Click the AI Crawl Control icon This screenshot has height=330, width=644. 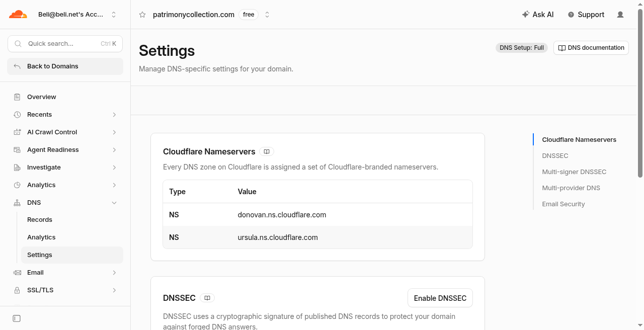coord(17,132)
